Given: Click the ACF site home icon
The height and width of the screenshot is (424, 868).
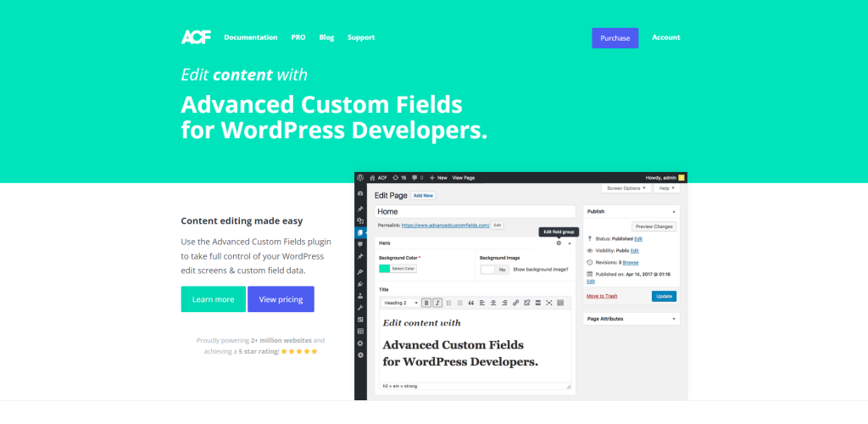Looking at the screenshot, I should (x=373, y=178).
